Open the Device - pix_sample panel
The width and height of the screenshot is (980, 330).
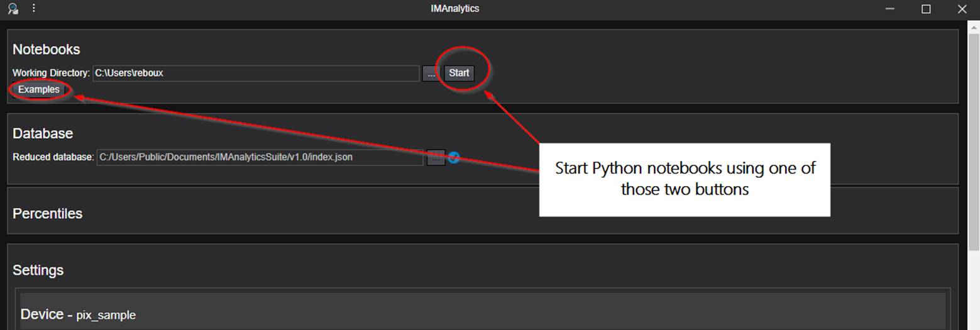point(79,314)
